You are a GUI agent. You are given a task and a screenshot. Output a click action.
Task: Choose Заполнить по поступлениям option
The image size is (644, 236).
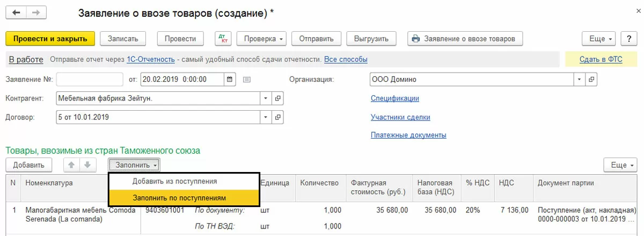179,198
